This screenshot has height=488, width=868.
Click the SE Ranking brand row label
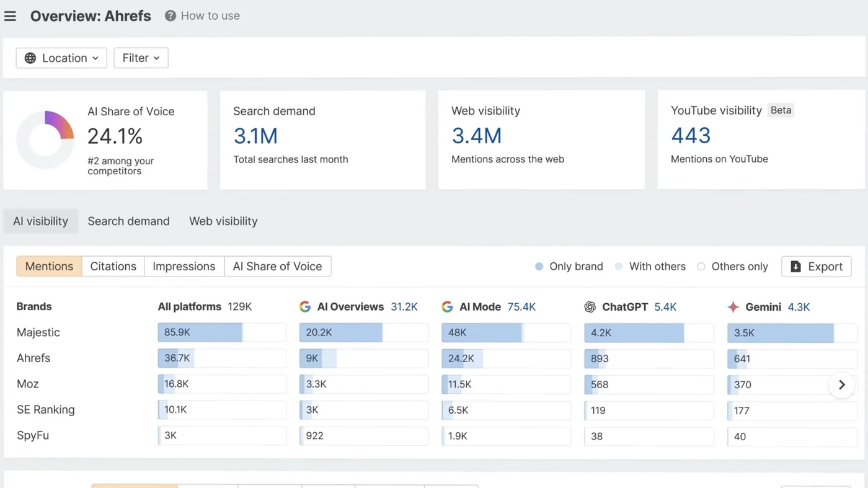tap(46, 410)
